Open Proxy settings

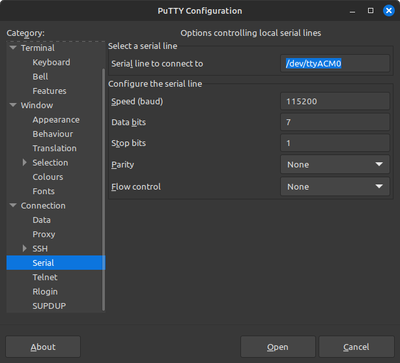point(44,234)
